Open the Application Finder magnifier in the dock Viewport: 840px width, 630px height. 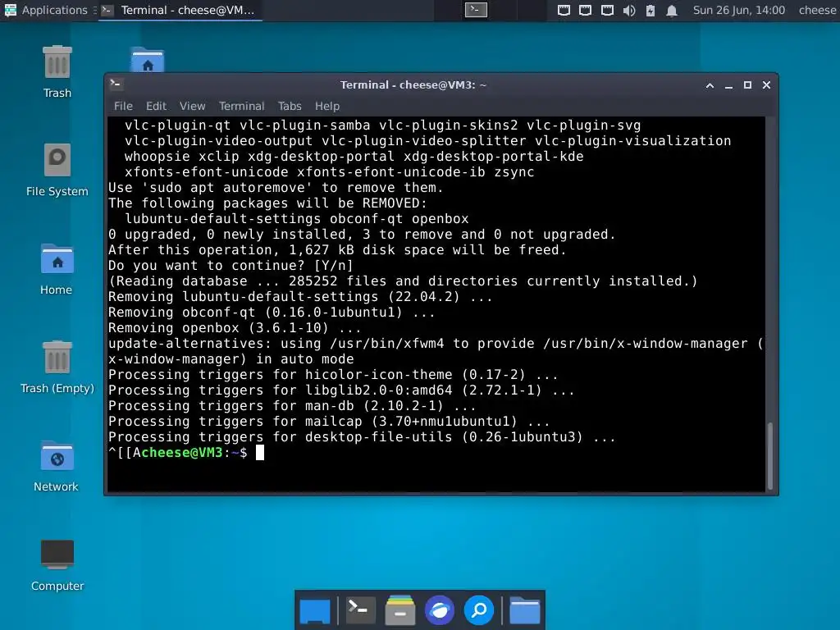(x=478, y=610)
